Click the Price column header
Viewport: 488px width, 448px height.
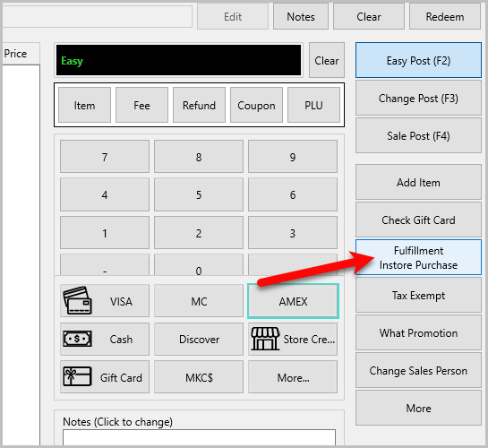click(x=21, y=54)
